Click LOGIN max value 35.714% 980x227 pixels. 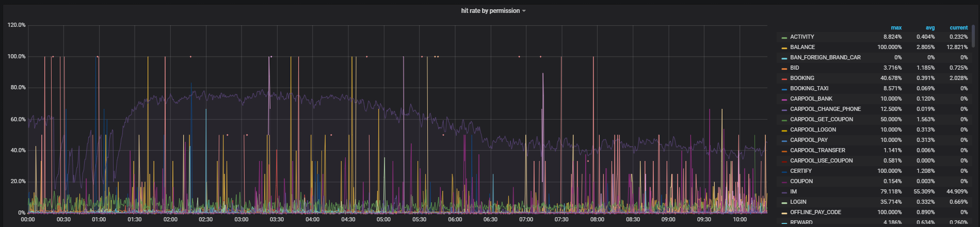[891, 202]
